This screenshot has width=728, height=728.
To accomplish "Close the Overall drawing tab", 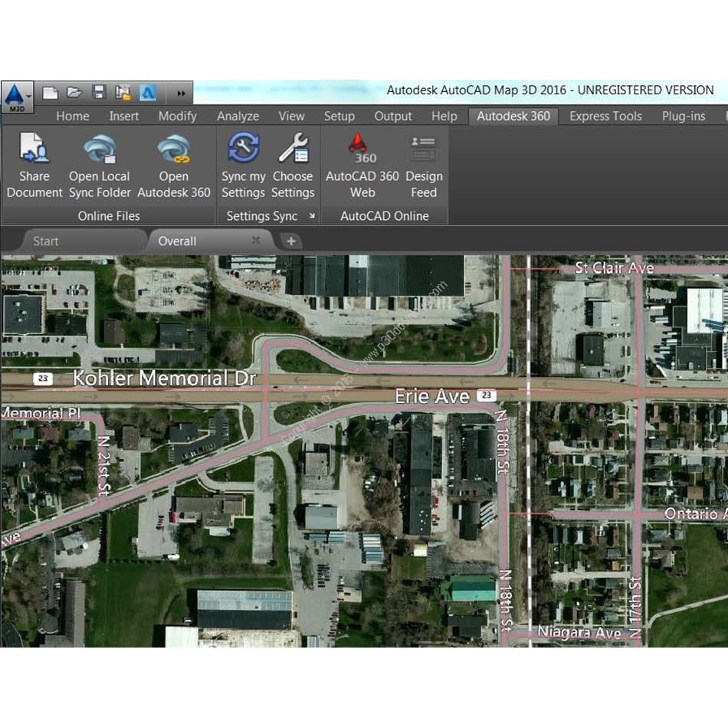I will click(x=256, y=241).
